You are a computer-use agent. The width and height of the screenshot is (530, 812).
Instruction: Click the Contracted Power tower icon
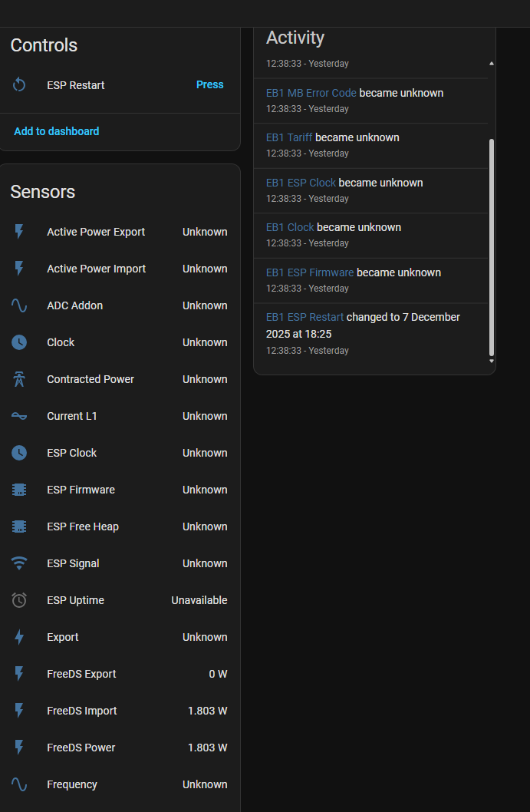19,379
